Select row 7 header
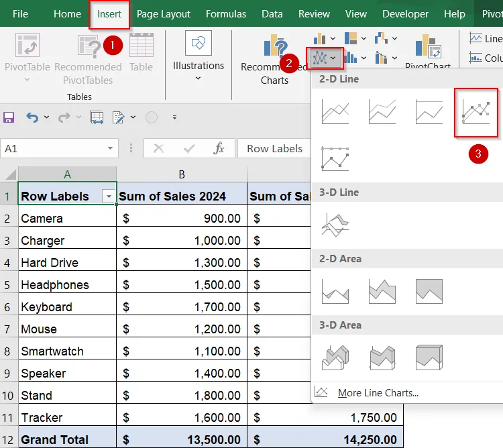This screenshot has height=448, width=503. pos(7,329)
